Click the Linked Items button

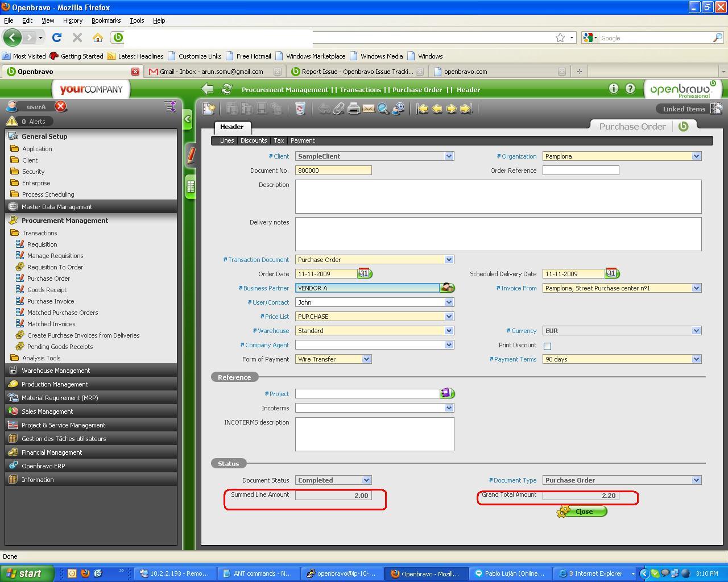684,109
